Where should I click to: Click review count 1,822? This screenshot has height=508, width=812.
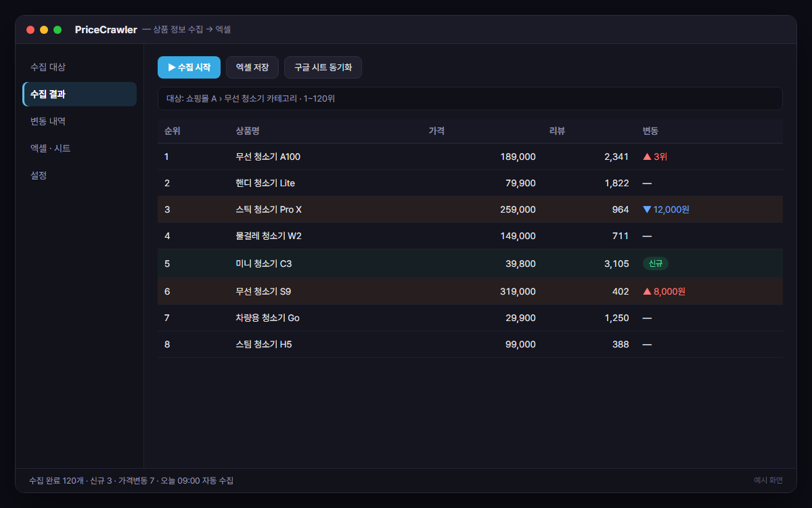click(616, 183)
